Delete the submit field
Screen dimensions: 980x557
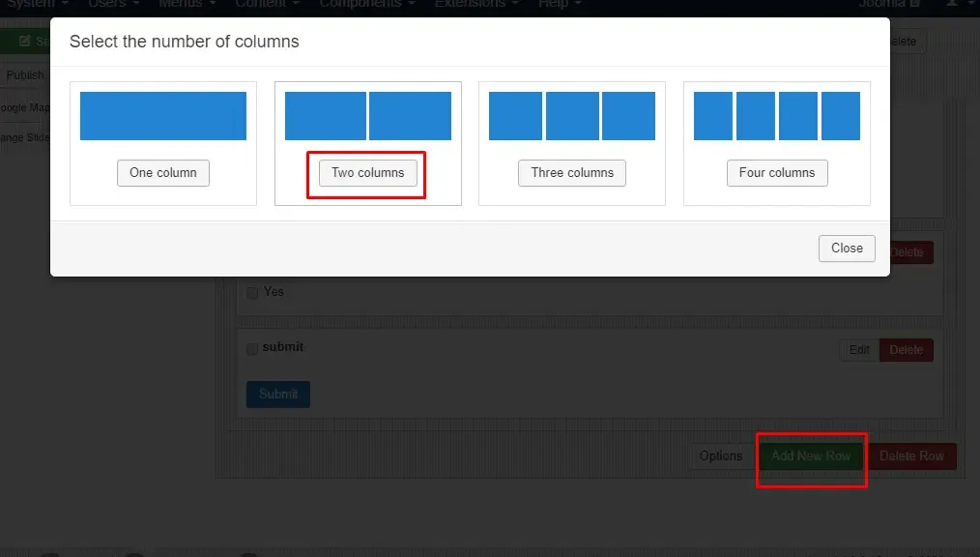907,349
